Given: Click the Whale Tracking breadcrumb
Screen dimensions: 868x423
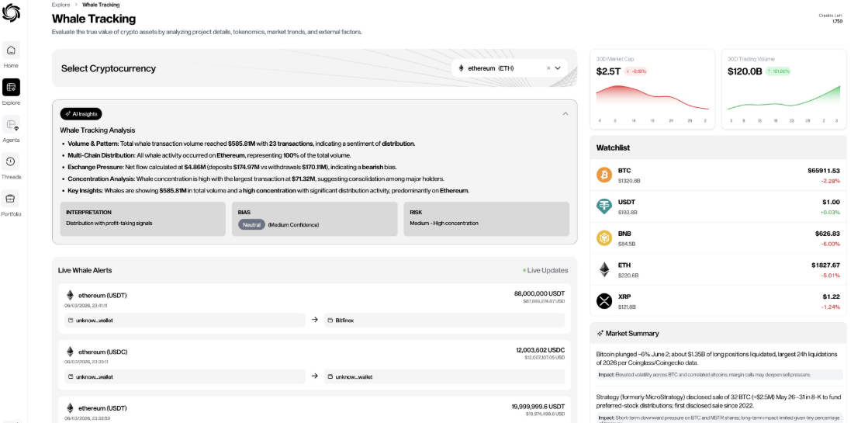Looking at the screenshot, I should click(101, 5).
